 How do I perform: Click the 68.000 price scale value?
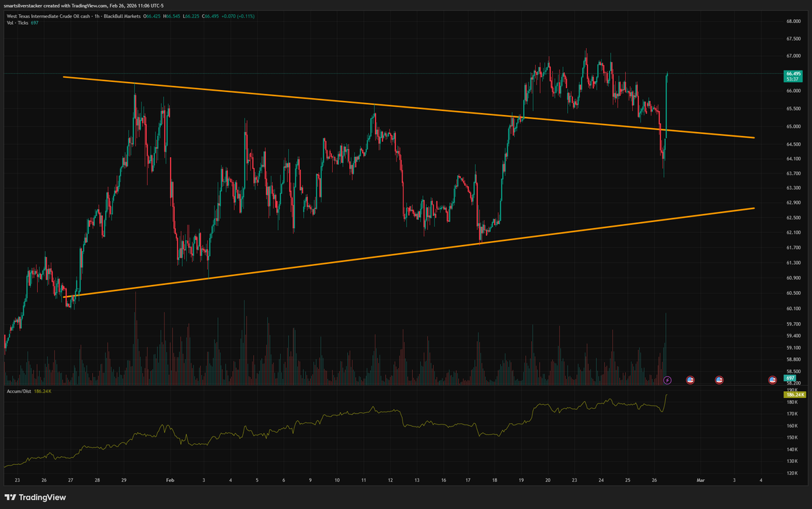coord(793,22)
